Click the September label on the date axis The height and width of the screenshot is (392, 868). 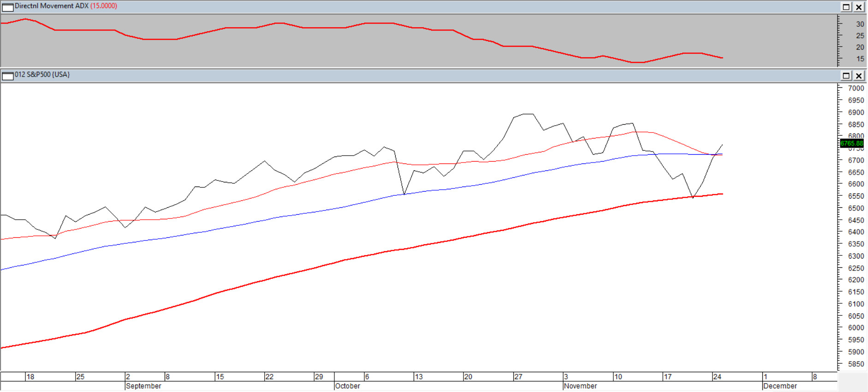(143, 386)
